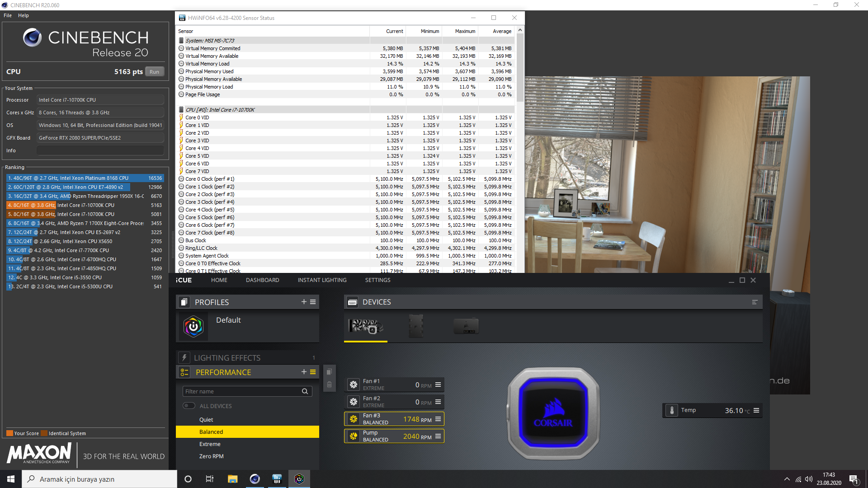Open the Windows Start menu
The width and height of the screenshot is (868, 488).
click(11, 479)
